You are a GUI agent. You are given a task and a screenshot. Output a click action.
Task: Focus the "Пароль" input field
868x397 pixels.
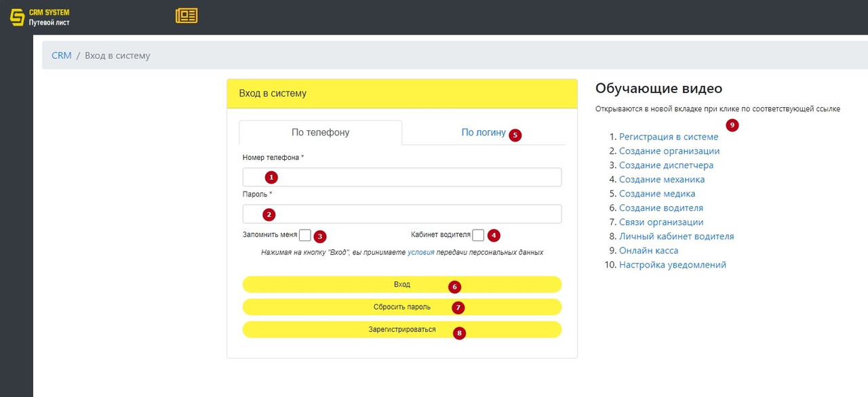(402, 214)
